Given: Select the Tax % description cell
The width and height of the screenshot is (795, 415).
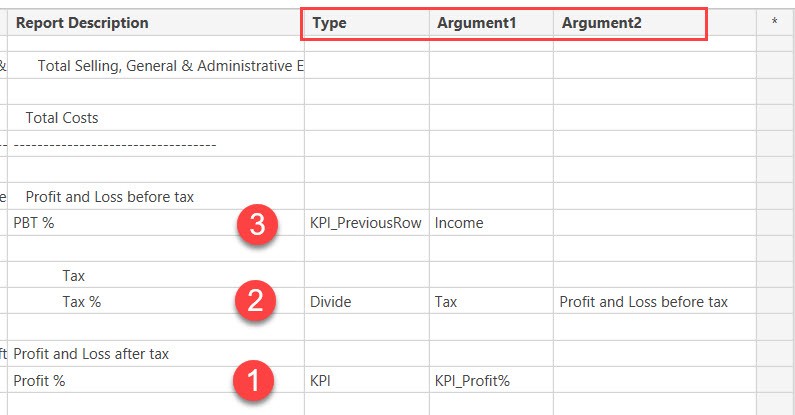Looking at the screenshot, I should click(156, 301).
